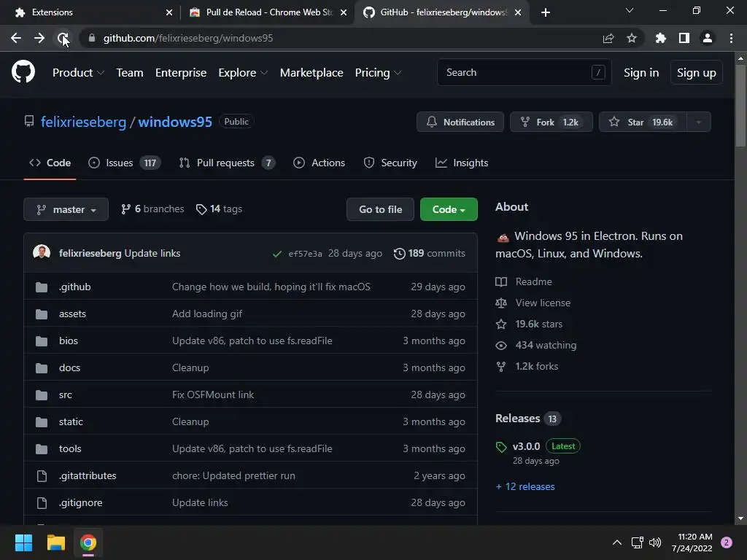Open the Actions tab

click(320, 163)
